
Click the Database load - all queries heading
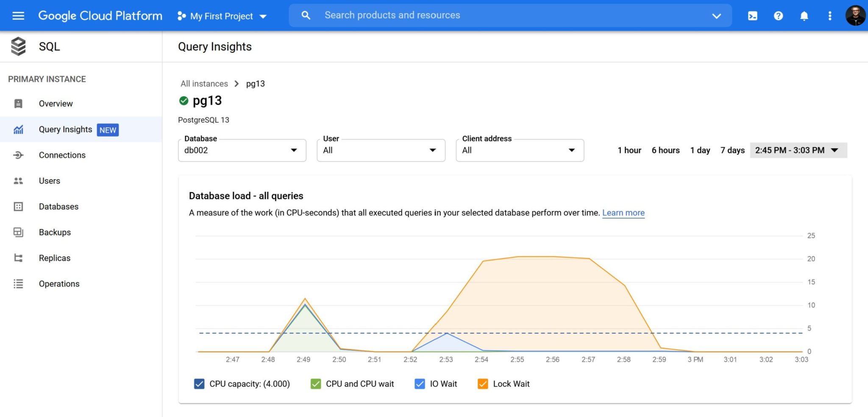point(246,196)
